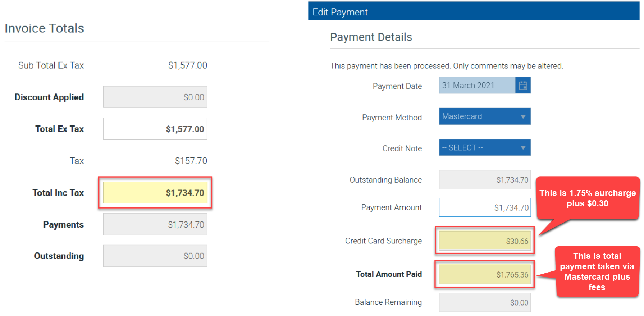This screenshot has width=644, height=316.
Task: Open the Payment Date calendar picker icon
Action: coord(523,86)
